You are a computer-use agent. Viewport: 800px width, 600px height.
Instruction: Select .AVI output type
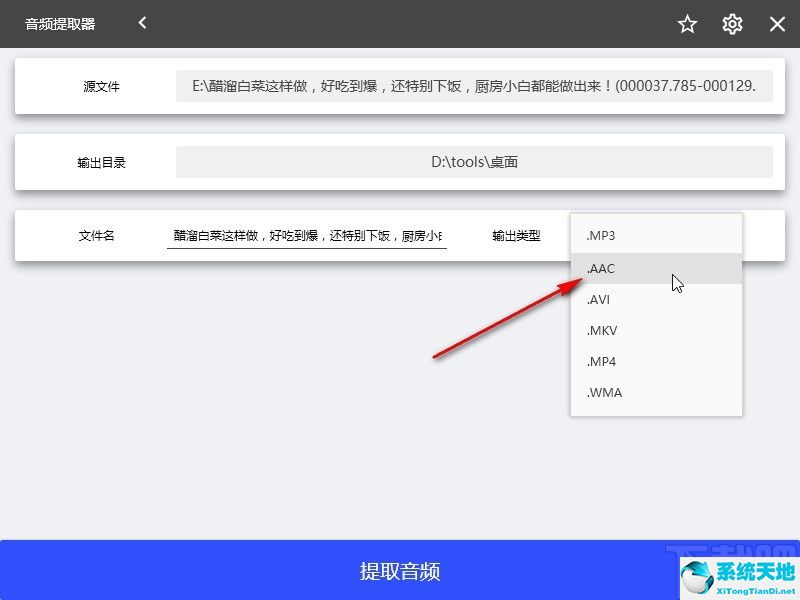coord(656,299)
